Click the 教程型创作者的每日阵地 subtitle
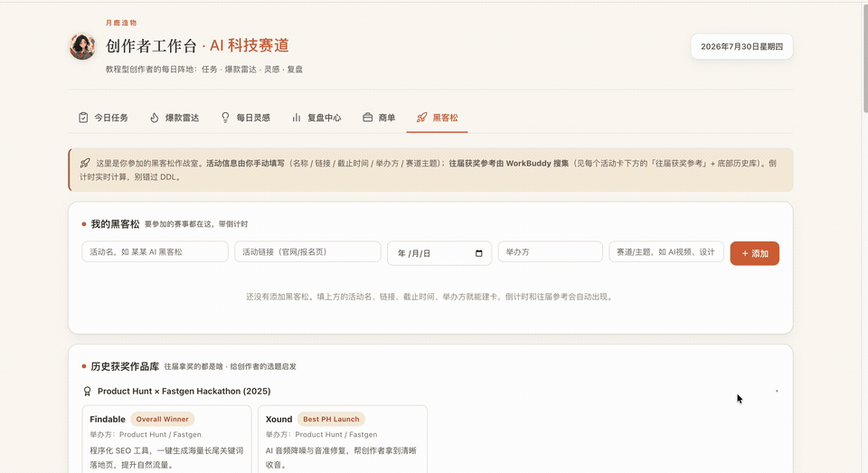868x473 pixels. click(204, 70)
